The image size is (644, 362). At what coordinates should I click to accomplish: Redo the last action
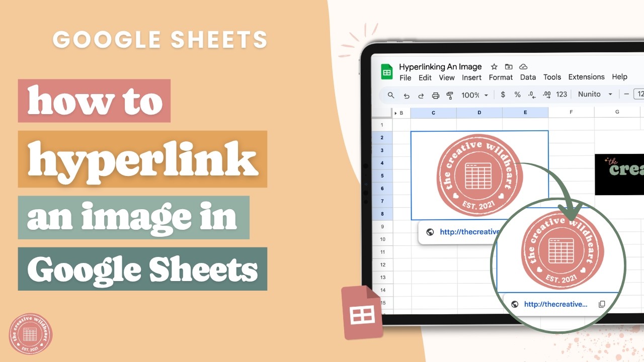coord(421,95)
